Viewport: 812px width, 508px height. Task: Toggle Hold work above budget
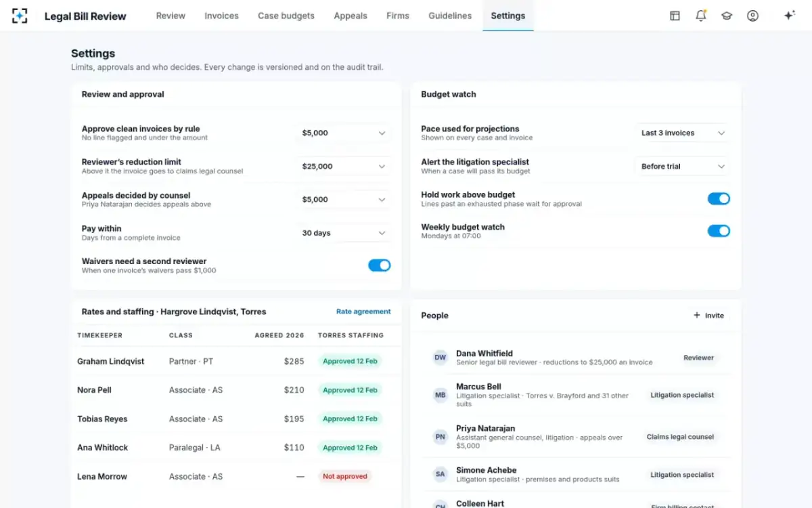(x=719, y=198)
